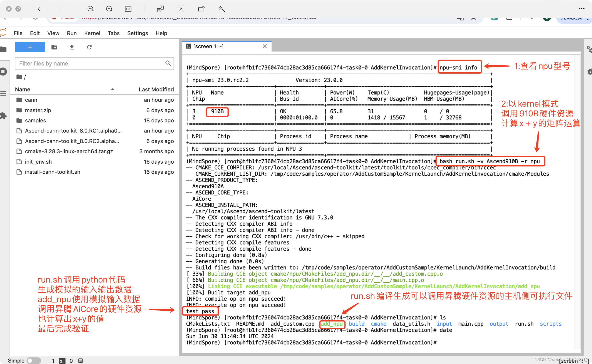
Task: Sort by Last Modified column
Action: point(156,89)
